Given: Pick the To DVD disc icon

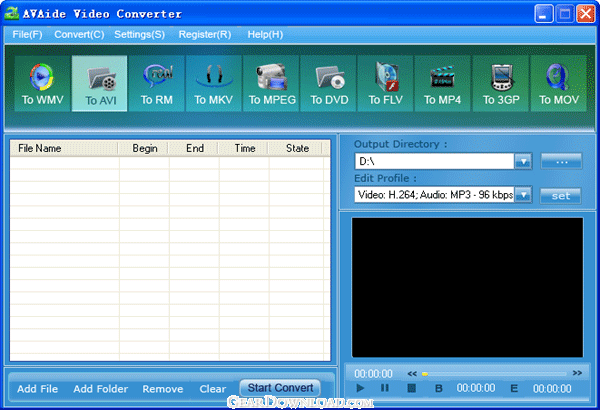Looking at the screenshot, I should click(329, 83).
